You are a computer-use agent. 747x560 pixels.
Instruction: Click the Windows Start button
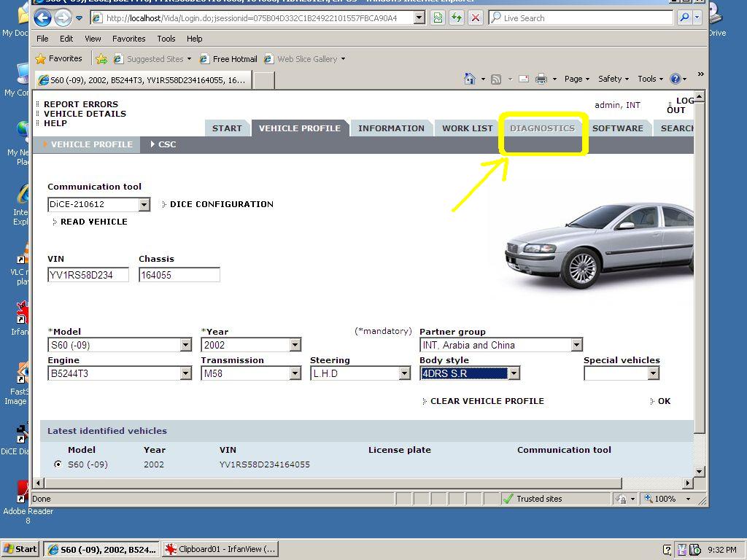click(20, 549)
